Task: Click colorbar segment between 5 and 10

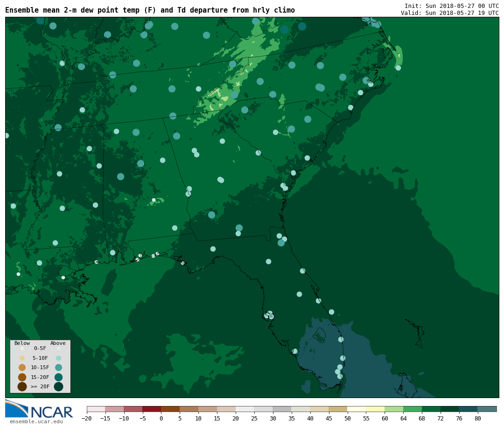Action: click(189, 409)
